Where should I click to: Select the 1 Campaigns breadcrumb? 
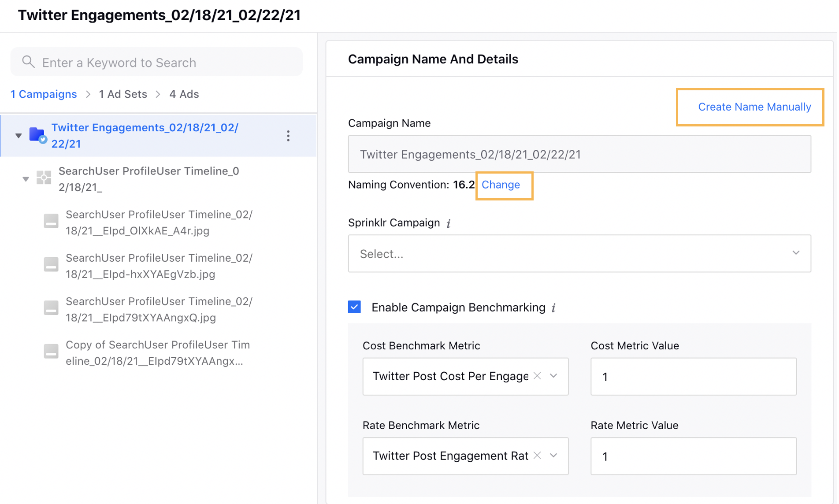pyautogui.click(x=44, y=94)
